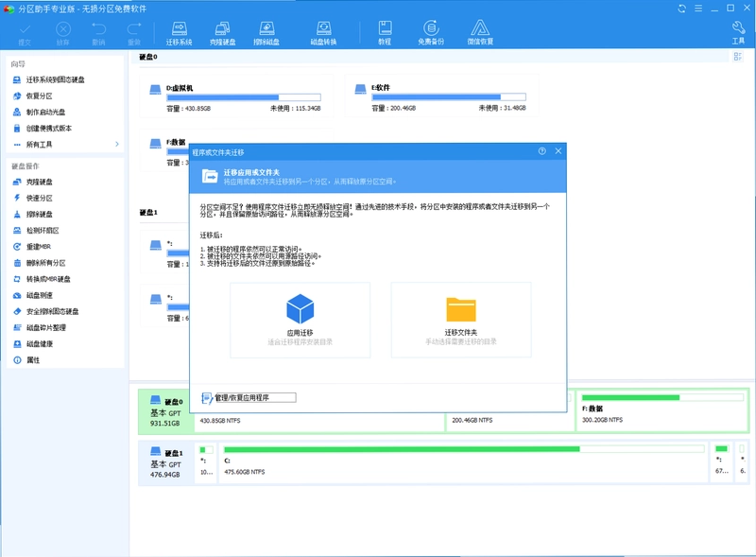The image size is (756, 557).
Task: Click the 200.46GB NTFS partition label
Action: [472, 421]
